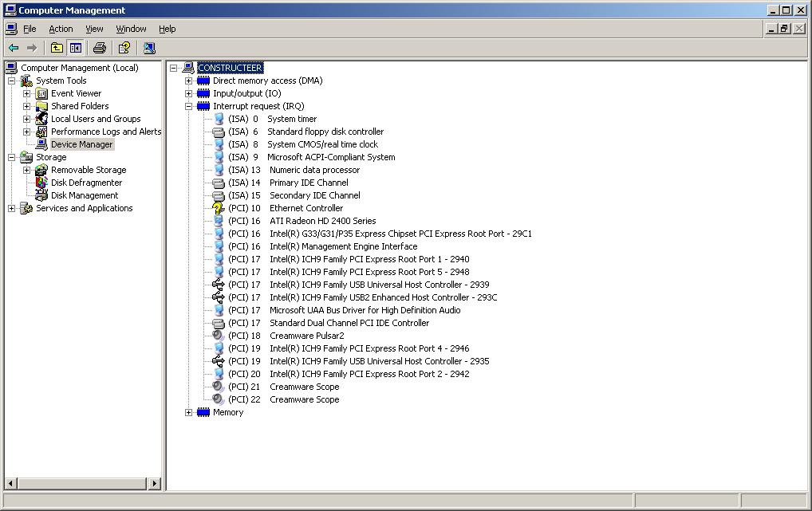This screenshot has width=812, height=511.
Task: Click the Device Manager icon in the tree
Action: (41, 144)
